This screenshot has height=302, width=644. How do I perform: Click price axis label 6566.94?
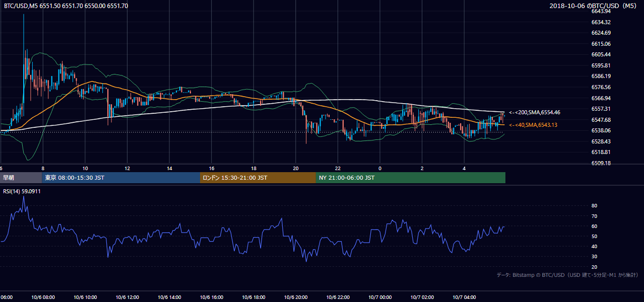601,98
